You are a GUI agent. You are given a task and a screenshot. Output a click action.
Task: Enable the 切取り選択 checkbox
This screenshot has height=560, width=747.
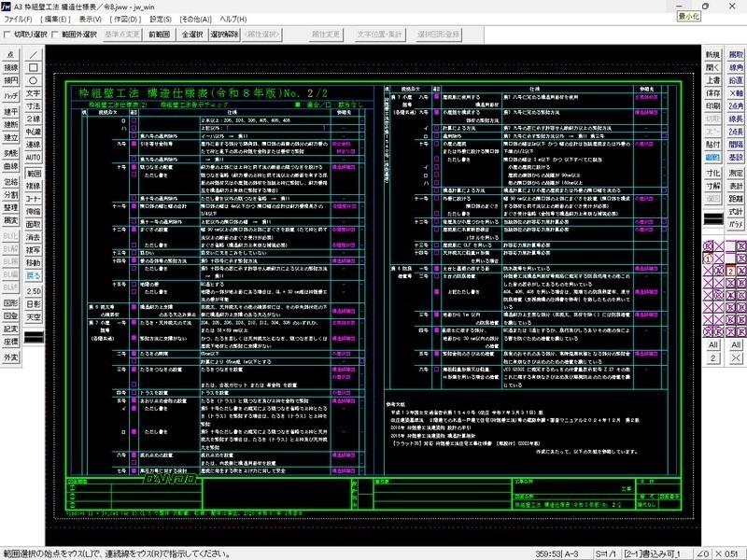tap(7, 35)
